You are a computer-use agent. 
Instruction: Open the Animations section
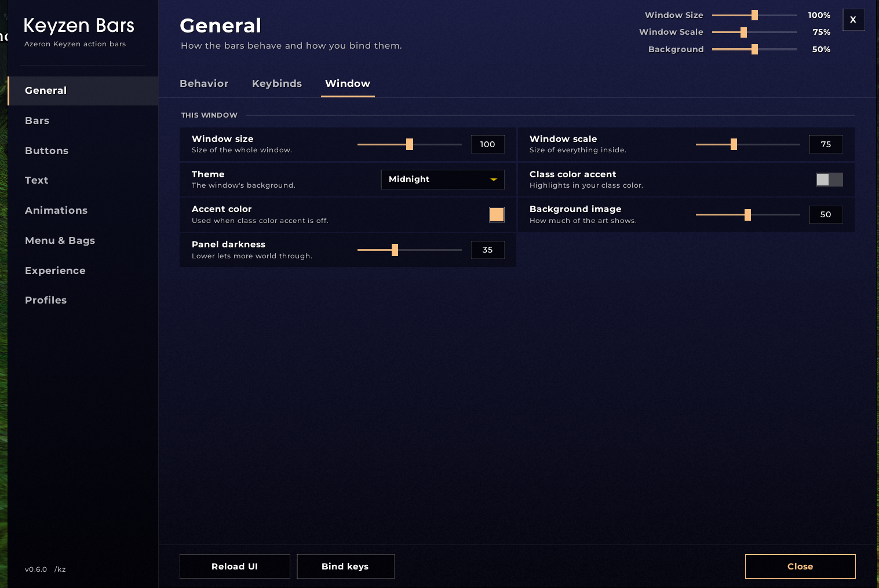83,210
